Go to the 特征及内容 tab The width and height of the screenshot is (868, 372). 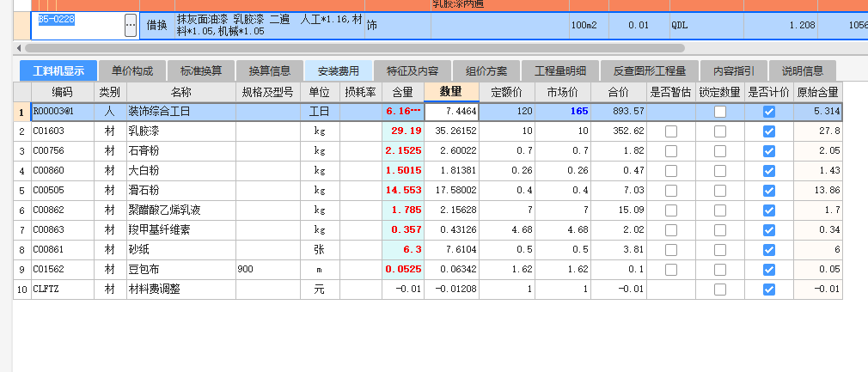point(412,70)
